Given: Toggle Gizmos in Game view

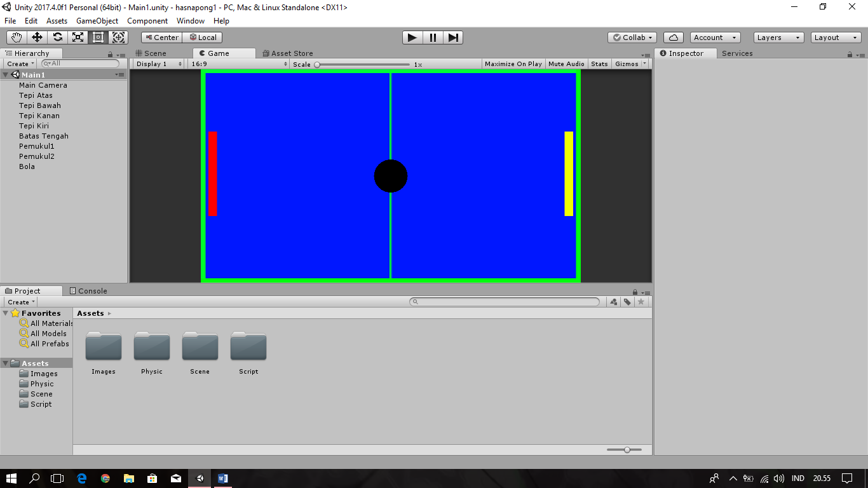Looking at the screenshot, I should [x=627, y=64].
